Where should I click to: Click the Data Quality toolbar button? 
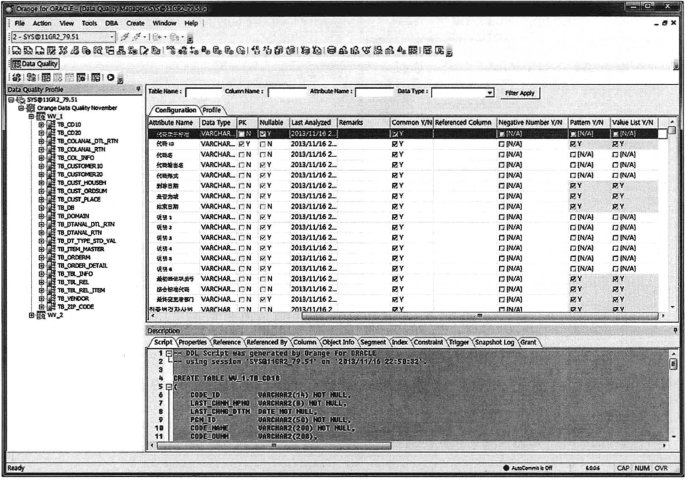pos(35,64)
